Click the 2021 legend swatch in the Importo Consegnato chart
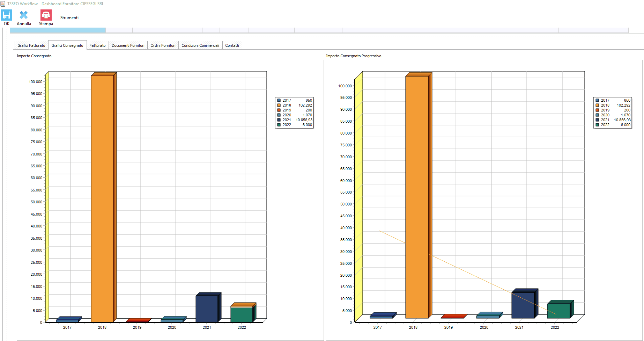 click(279, 120)
